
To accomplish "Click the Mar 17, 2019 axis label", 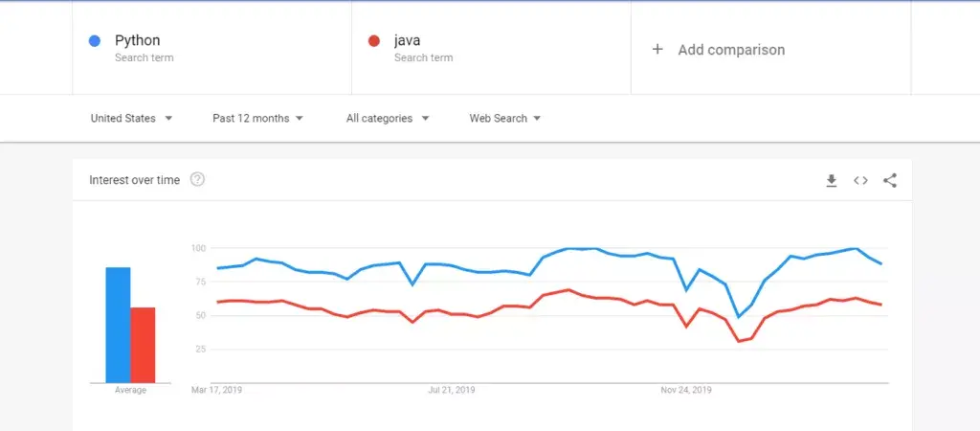I will click(216, 391).
